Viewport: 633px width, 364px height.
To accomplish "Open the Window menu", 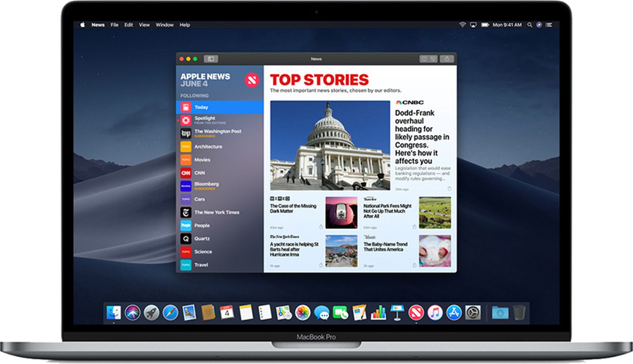I will click(164, 25).
